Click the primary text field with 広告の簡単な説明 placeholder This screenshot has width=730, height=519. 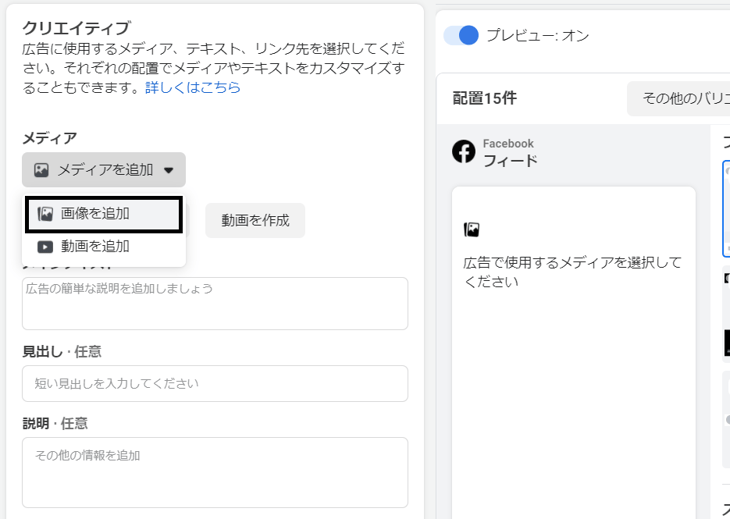tap(215, 303)
